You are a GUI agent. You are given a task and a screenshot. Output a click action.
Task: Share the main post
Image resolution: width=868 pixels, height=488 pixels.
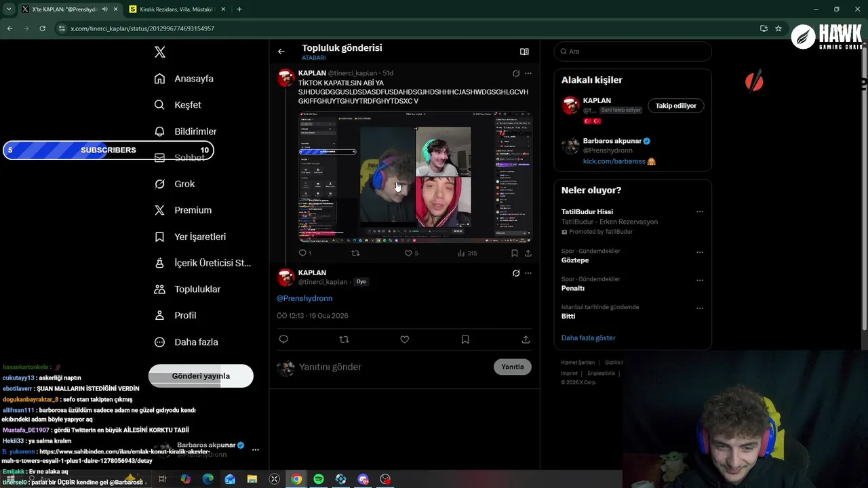click(526, 340)
